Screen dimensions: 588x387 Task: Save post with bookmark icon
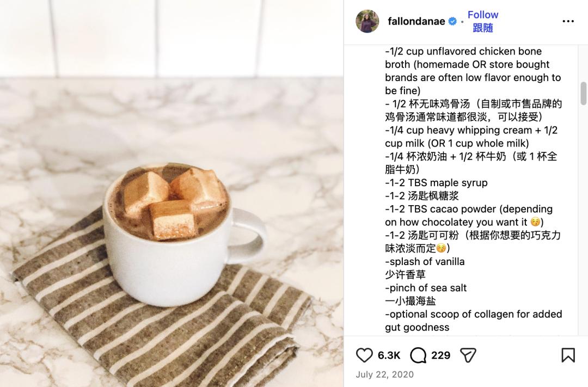pos(568,355)
